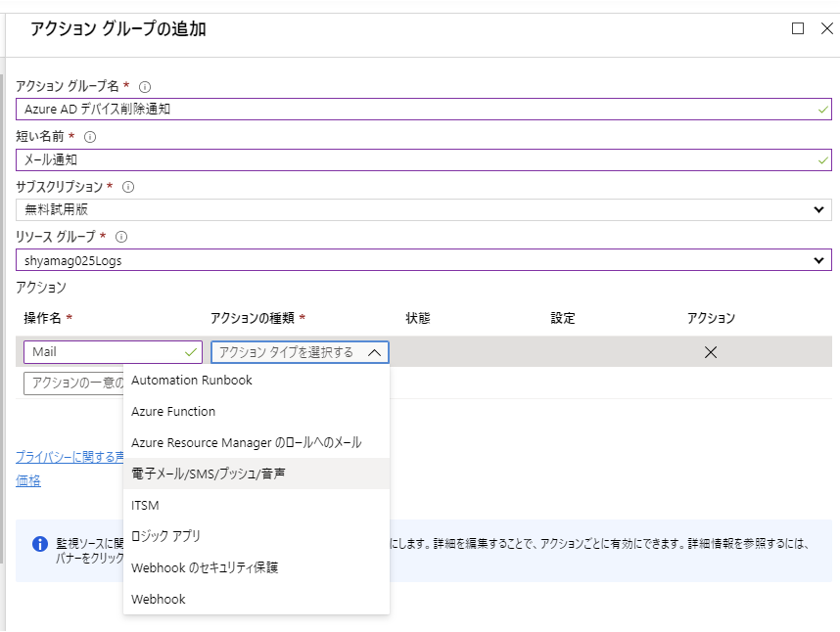Open the リソース グループ dropdown shyamag025Logs
The image size is (840, 632).
pyautogui.click(x=423, y=260)
